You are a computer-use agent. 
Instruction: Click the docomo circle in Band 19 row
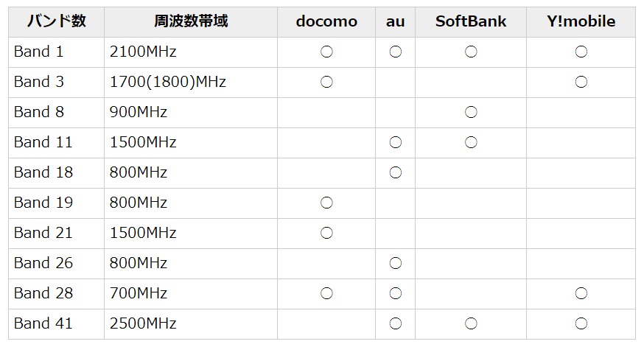coord(326,203)
